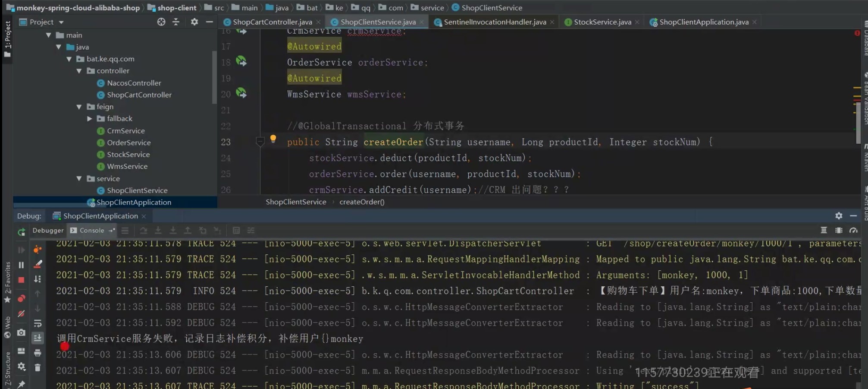Hide the Project tool window
Screen dimensions: 868x389
coord(210,22)
